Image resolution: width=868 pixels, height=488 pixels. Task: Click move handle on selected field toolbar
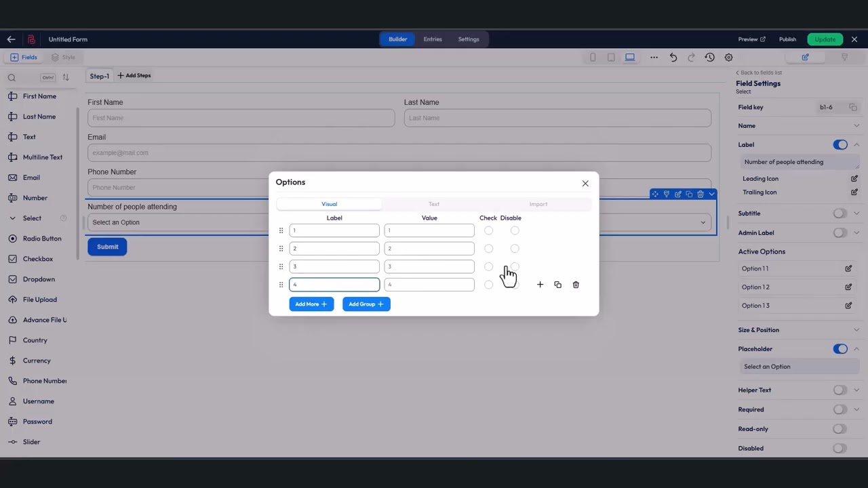(x=655, y=195)
